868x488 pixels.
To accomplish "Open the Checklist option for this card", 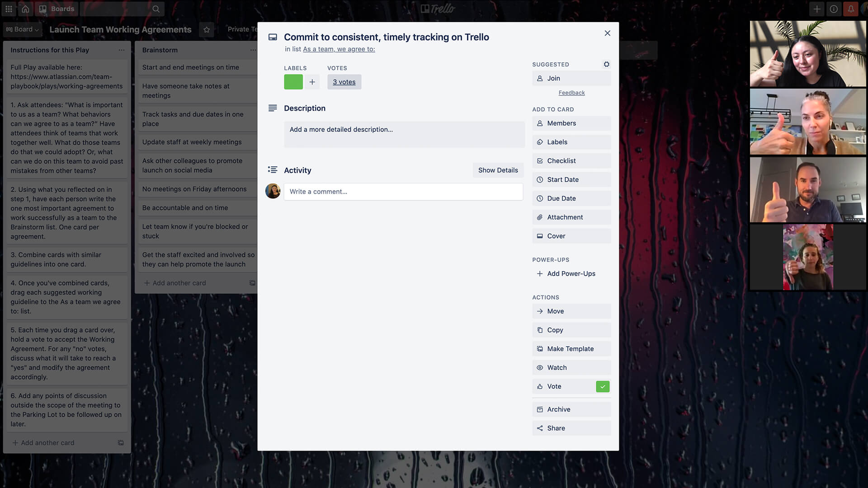I will coord(571,160).
